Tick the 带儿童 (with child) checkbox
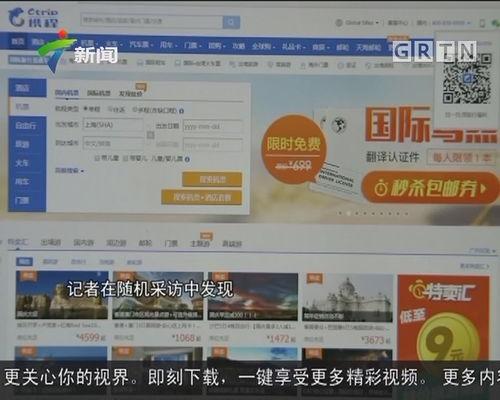 tap(97, 158)
